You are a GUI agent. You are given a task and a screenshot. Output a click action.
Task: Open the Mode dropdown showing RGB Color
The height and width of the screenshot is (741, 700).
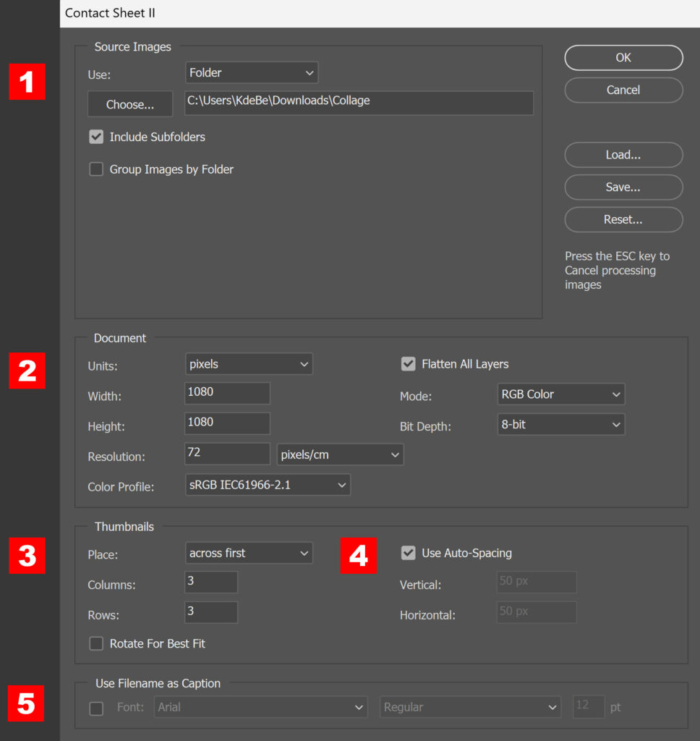coord(560,394)
